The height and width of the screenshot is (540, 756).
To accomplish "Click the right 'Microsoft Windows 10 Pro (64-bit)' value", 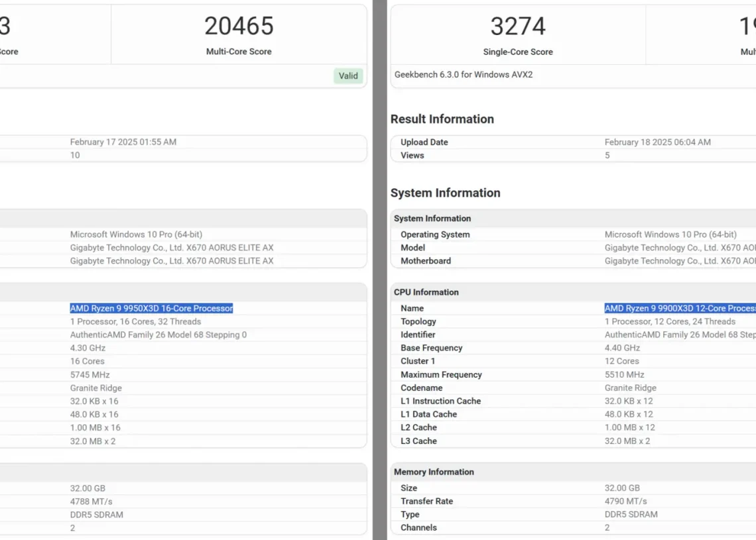I will point(670,235).
